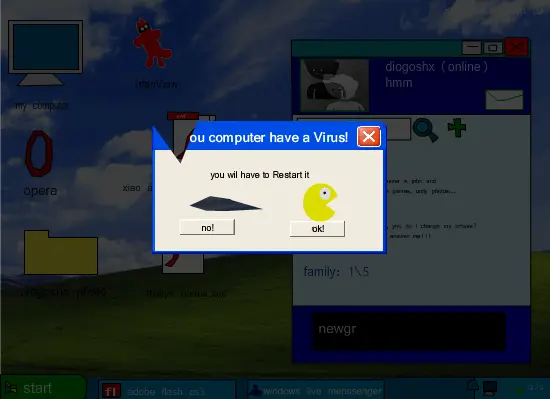Open the irfanView red character icon

tap(152, 43)
